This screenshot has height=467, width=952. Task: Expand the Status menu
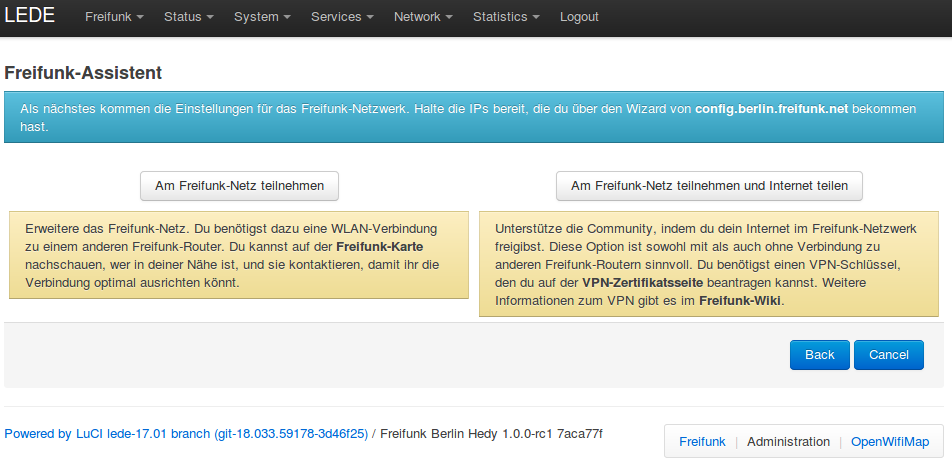[x=188, y=17]
